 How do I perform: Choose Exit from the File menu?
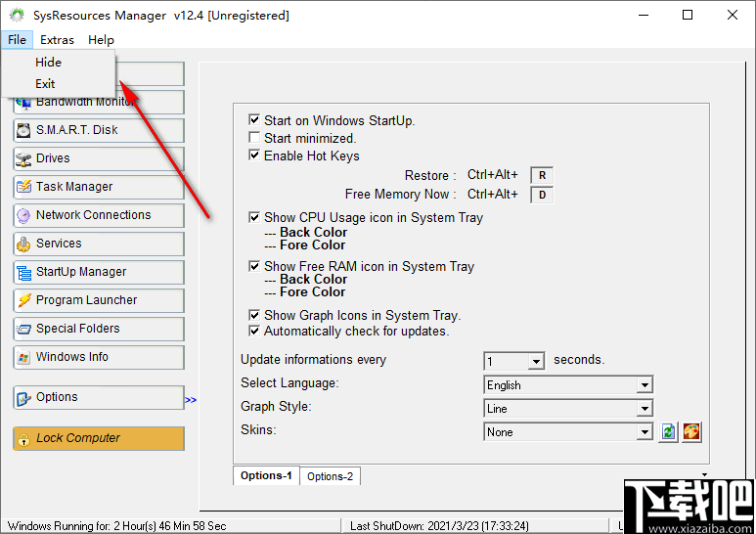coord(59,84)
